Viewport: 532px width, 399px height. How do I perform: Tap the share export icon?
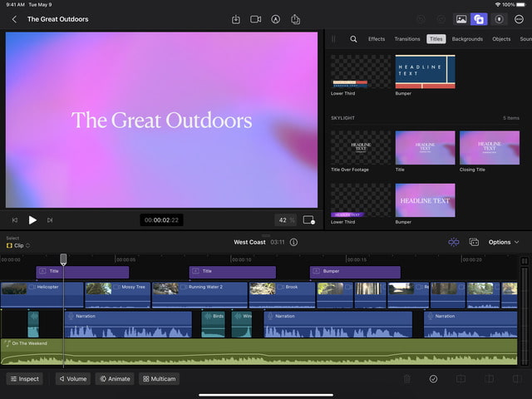click(x=296, y=19)
